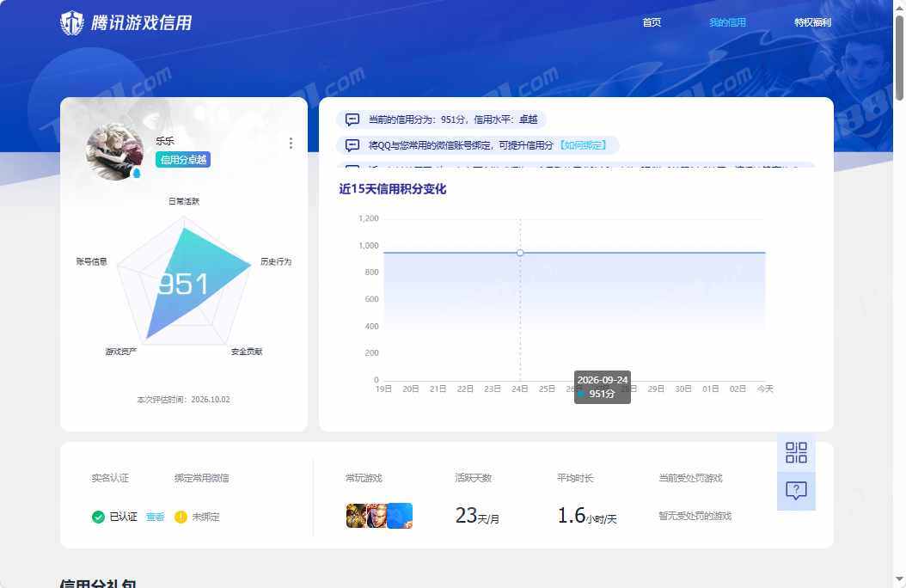Click the chart data point above 24日
This screenshot has width=906, height=588.
point(520,253)
